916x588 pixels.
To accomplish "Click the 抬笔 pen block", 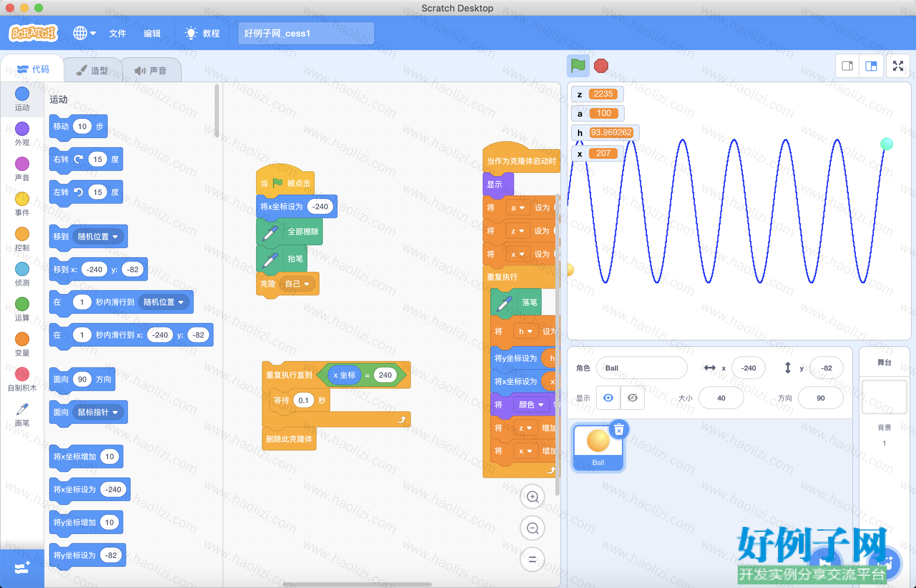I will [x=282, y=259].
